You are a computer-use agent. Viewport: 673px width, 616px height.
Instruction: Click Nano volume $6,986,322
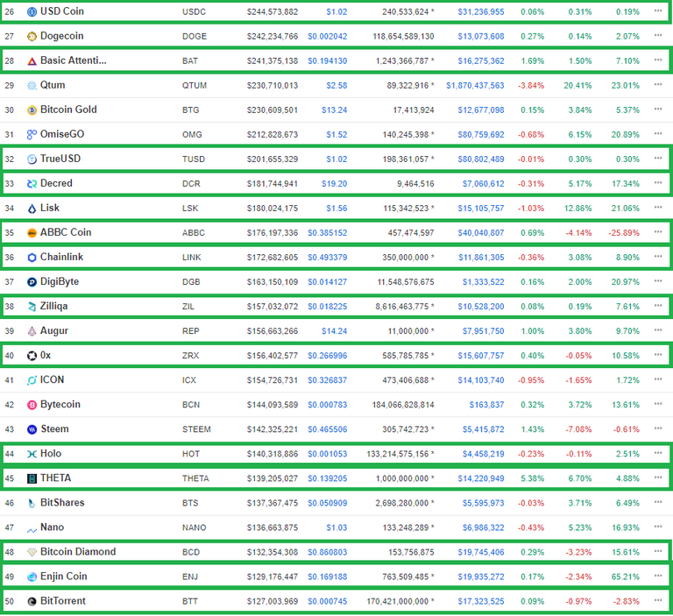point(484,527)
